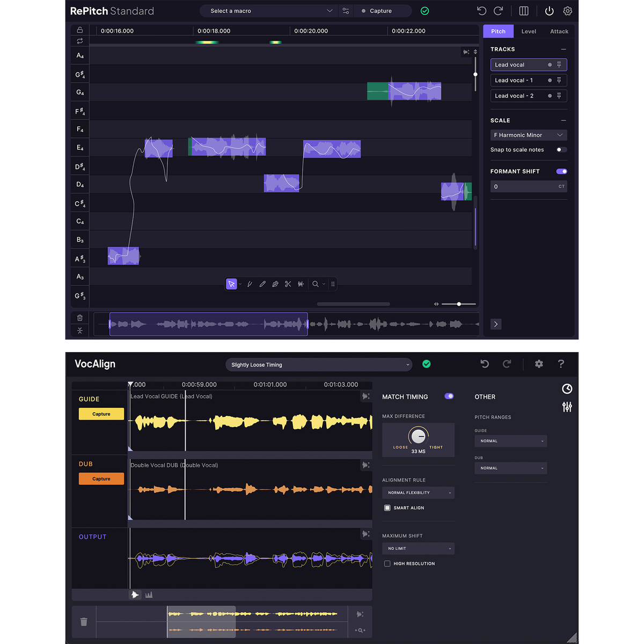Click the trash icon beside RePitch overview
This screenshot has width=644, height=644.
click(x=79, y=318)
